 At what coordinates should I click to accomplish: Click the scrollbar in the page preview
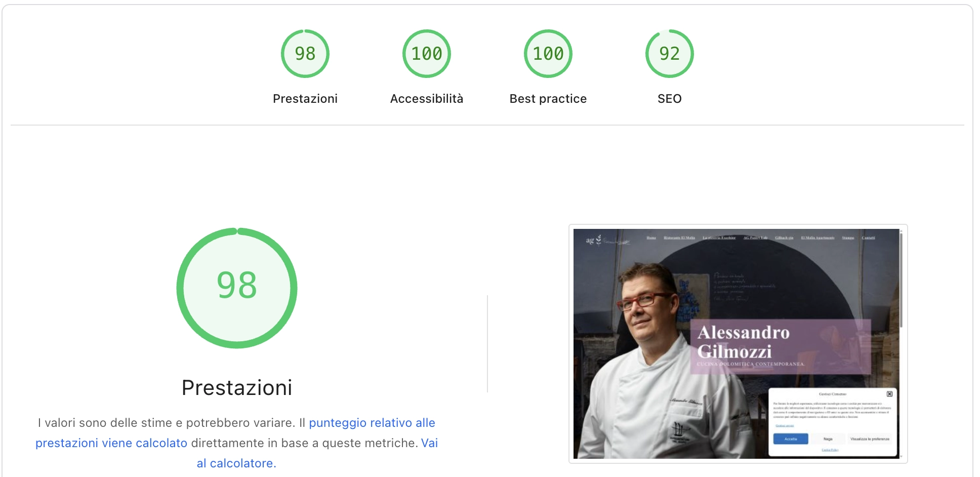click(x=901, y=279)
